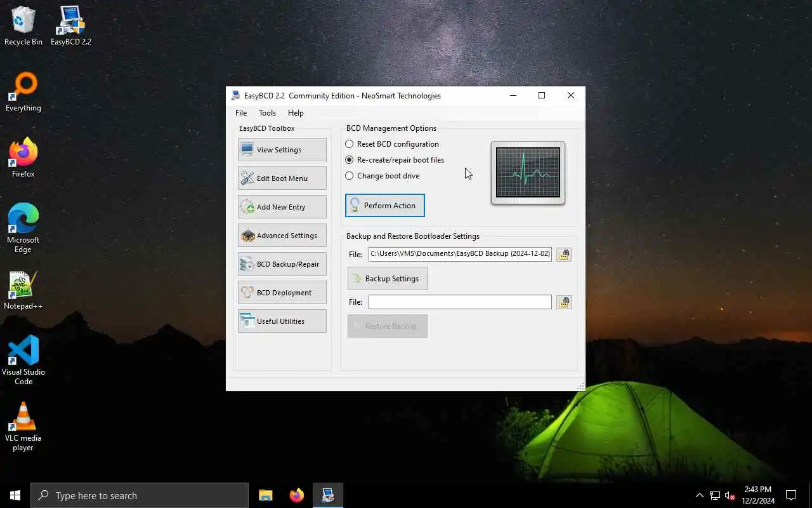This screenshot has width=812, height=508.
Task: Click the EasyBCD title bar icon
Action: [235, 96]
